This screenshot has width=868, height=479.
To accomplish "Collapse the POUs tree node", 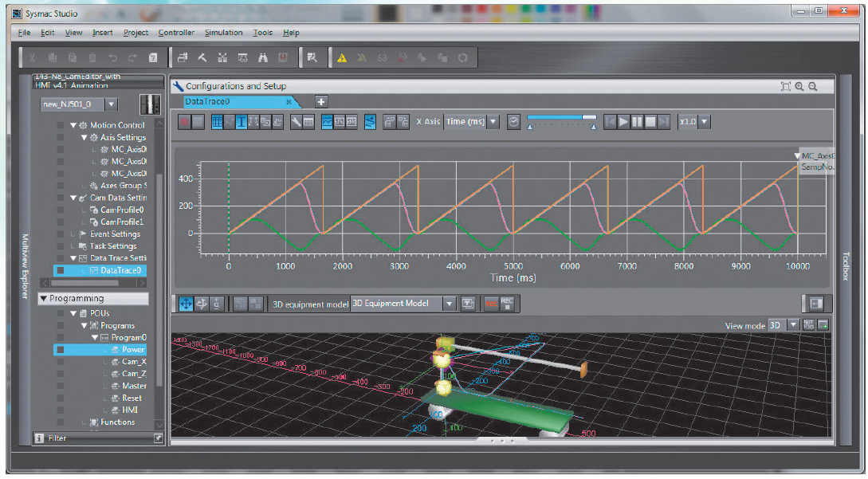I will (x=73, y=313).
